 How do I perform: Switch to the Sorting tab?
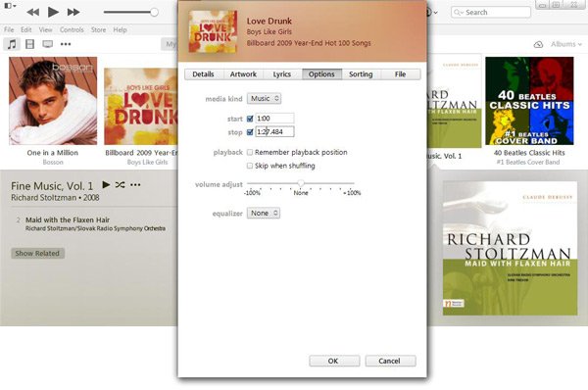pos(361,74)
